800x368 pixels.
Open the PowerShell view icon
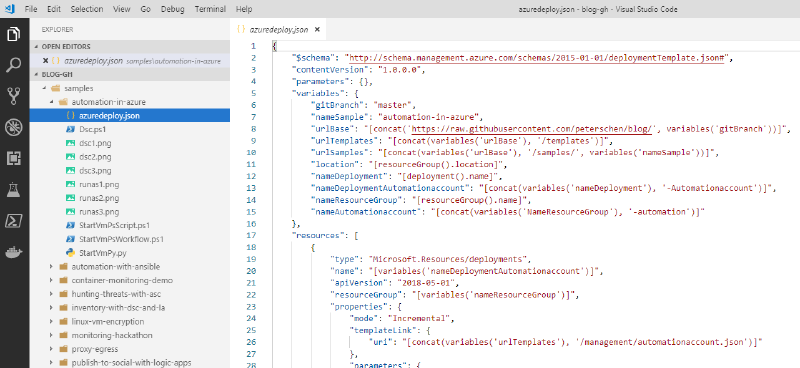[14, 220]
